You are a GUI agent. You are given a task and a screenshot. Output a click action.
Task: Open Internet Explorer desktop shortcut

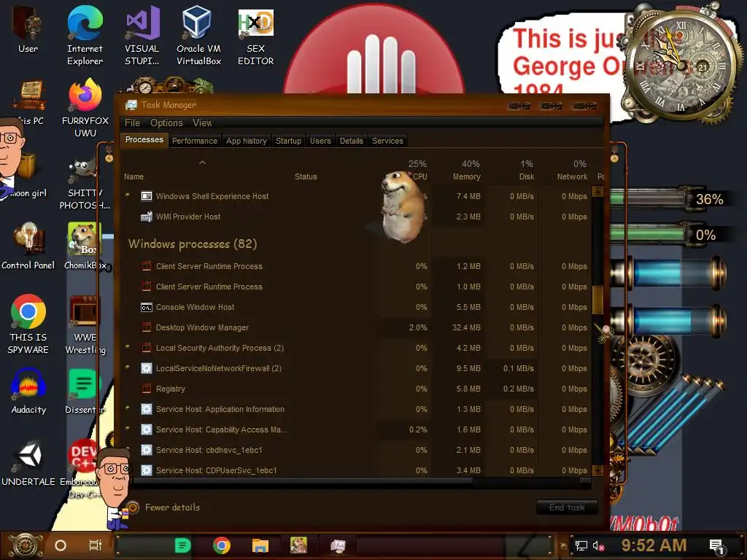point(85,36)
